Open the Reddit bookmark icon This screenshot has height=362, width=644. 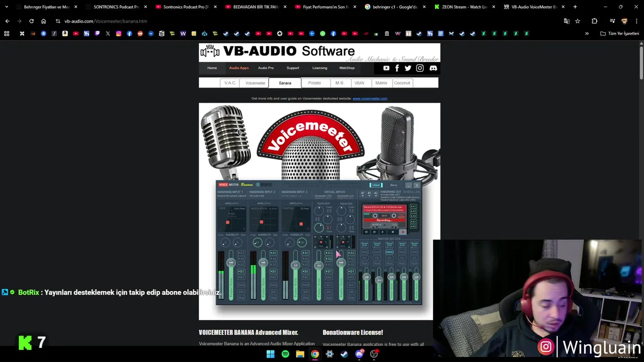[140, 34]
